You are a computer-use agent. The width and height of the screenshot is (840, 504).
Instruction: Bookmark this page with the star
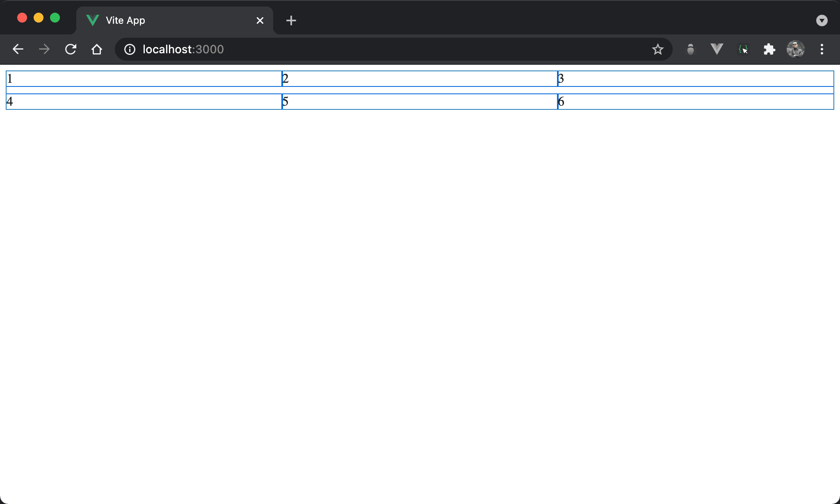pyautogui.click(x=657, y=50)
